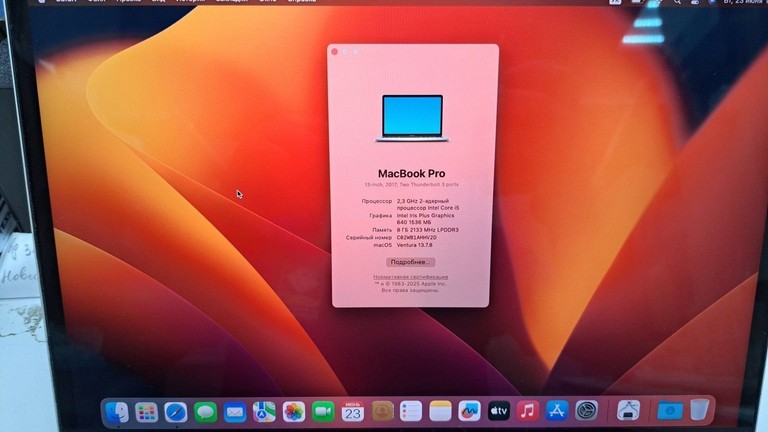Viewport: 768px width, 432px height.
Task: Open Finder from the Dock
Action: (x=118, y=412)
